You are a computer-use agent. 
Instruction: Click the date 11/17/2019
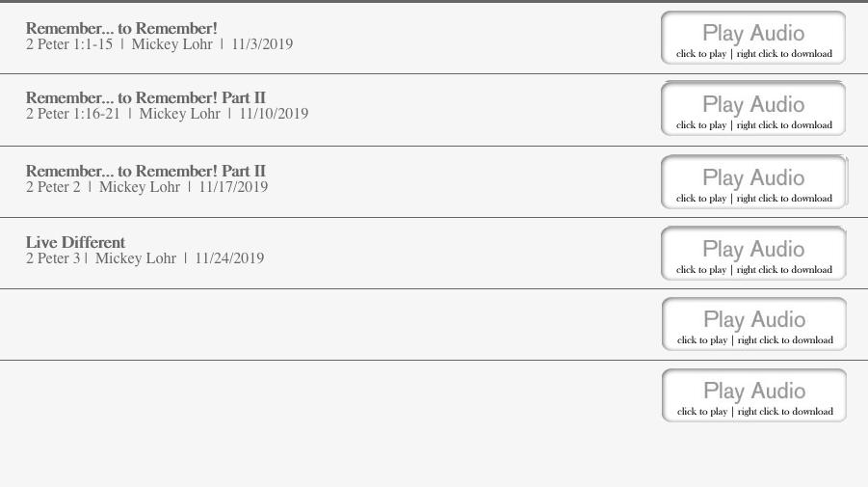pyautogui.click(x=233, y=187)
